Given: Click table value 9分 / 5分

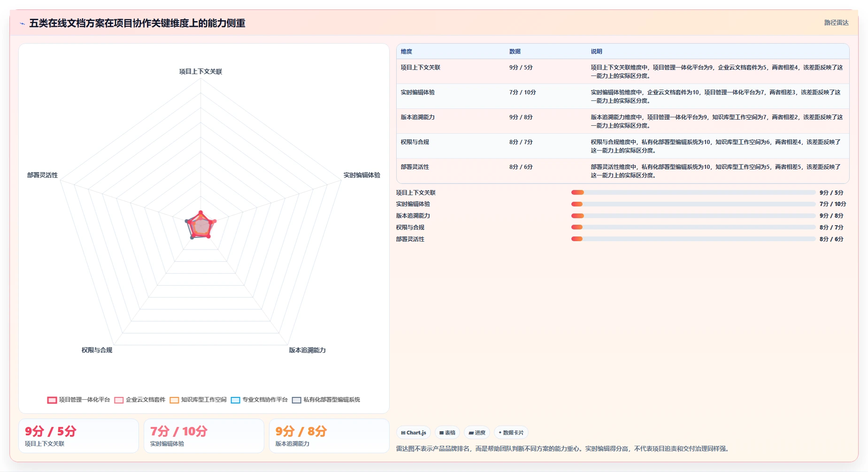Looking at the screenshot, I should (x=521, y=68).
